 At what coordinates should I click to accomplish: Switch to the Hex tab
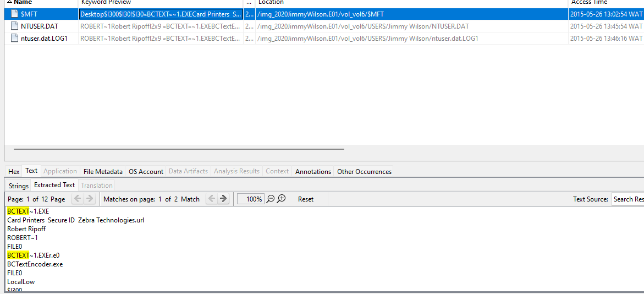click(14, 171)
